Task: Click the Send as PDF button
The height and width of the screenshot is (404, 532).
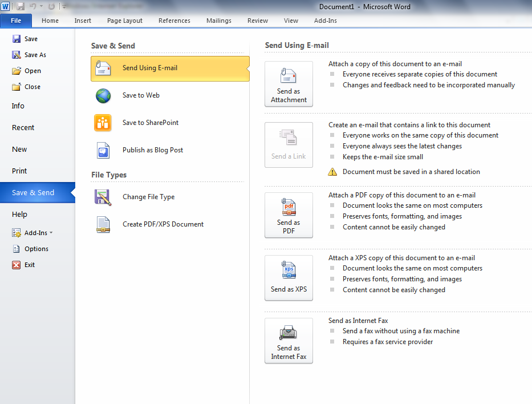Action: [x=289, y=215]
